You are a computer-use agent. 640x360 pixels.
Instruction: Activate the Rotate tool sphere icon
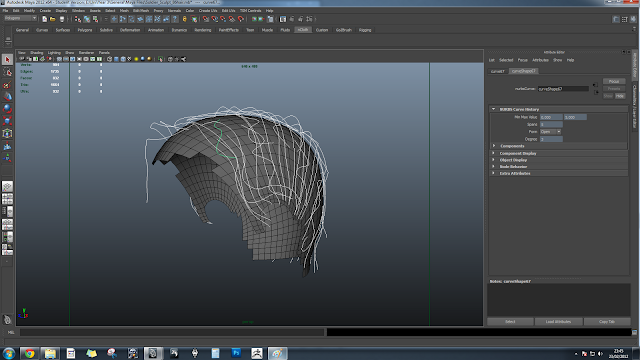point(7,109)
